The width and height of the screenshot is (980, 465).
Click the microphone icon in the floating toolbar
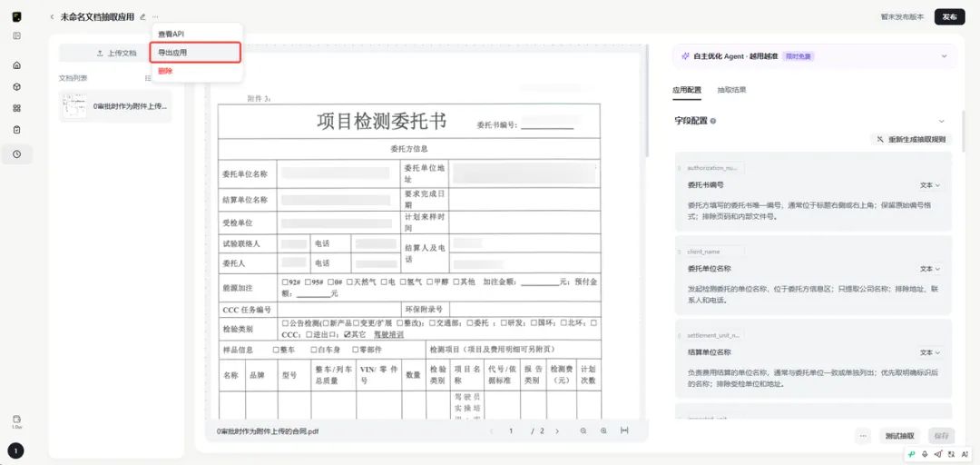[x=925, y=454]
